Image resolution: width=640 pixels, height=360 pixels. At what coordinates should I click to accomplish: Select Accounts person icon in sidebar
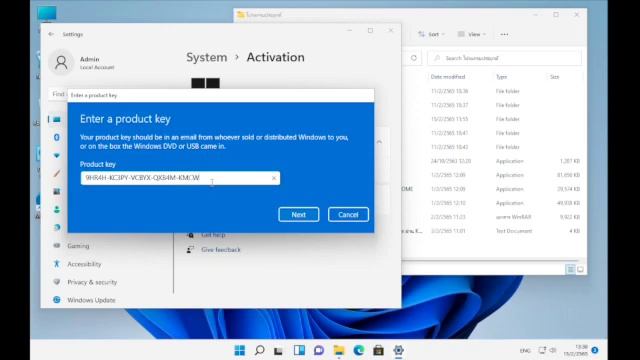(x=57, y=209)
